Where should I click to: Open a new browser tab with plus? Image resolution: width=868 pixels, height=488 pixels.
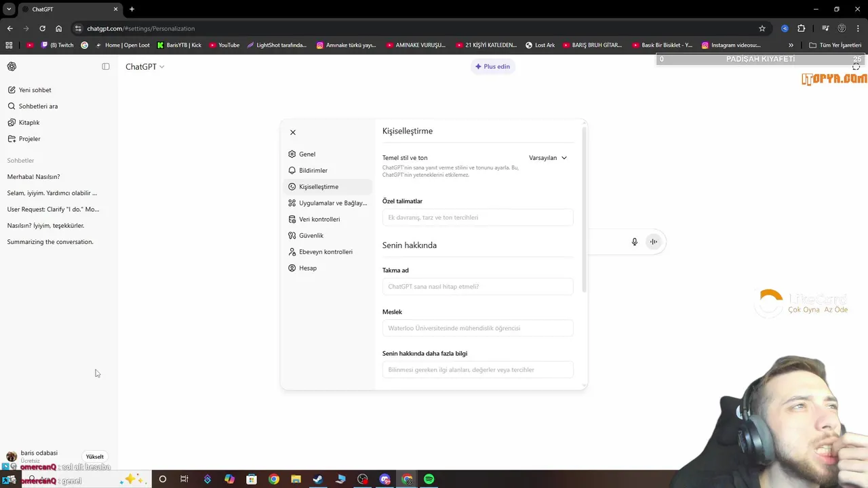(132, 9)
